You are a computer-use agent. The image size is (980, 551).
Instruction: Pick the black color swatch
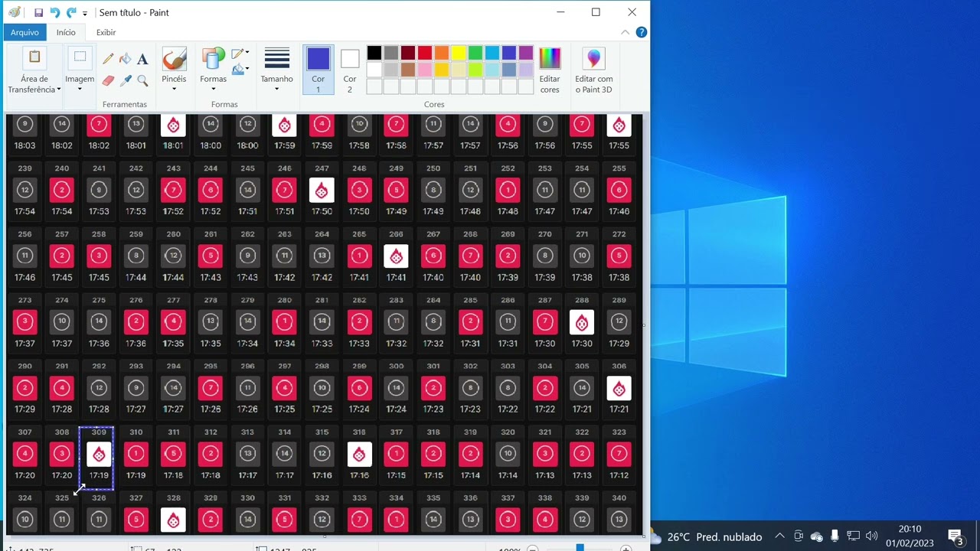tap(374, 53)
